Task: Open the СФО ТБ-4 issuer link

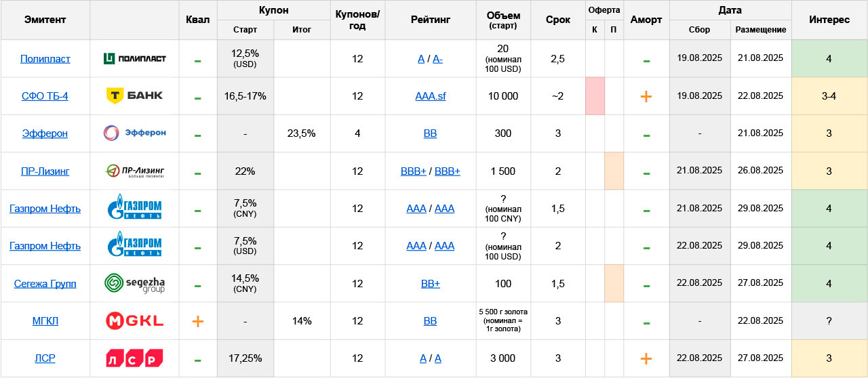Action: click(x=45, y=96)
